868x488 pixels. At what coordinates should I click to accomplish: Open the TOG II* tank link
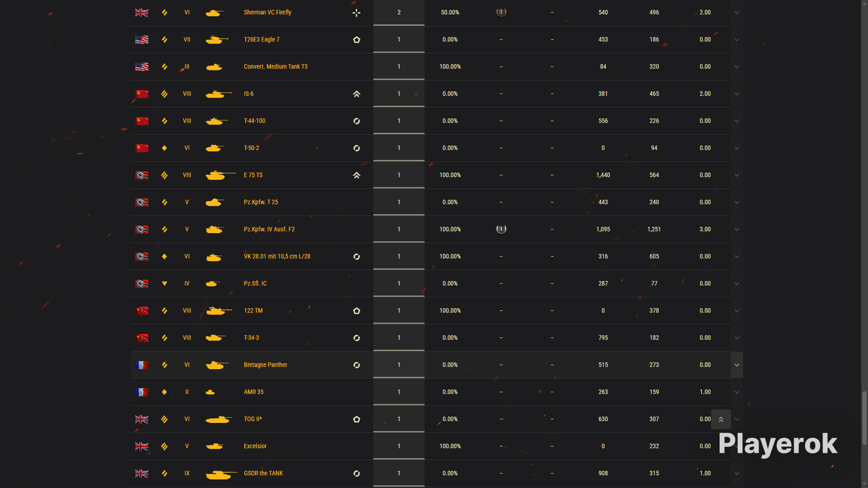[x=253, y=419]
